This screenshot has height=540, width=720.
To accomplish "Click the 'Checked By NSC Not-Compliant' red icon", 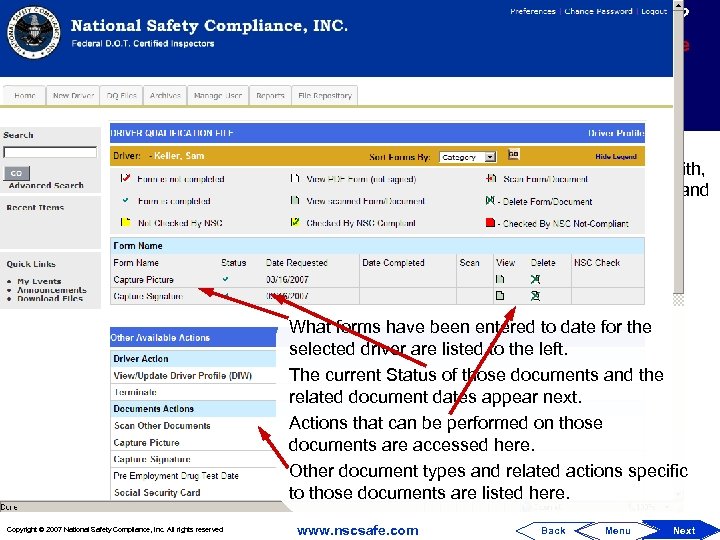I will [490, 223].
